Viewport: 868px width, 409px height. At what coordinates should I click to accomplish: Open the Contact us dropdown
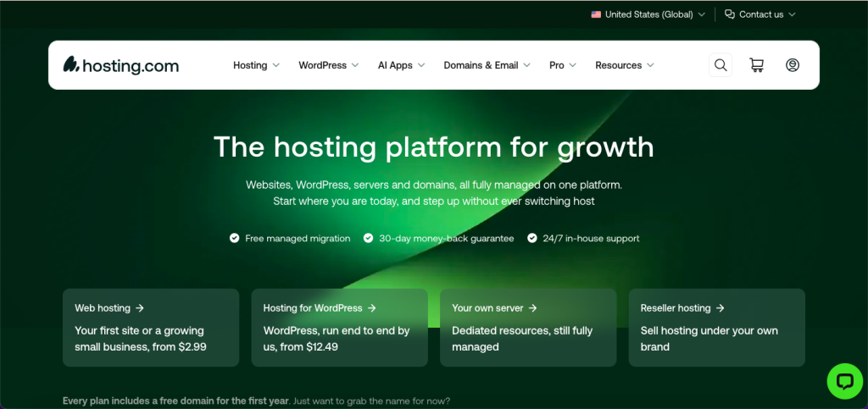click(760, 14)
